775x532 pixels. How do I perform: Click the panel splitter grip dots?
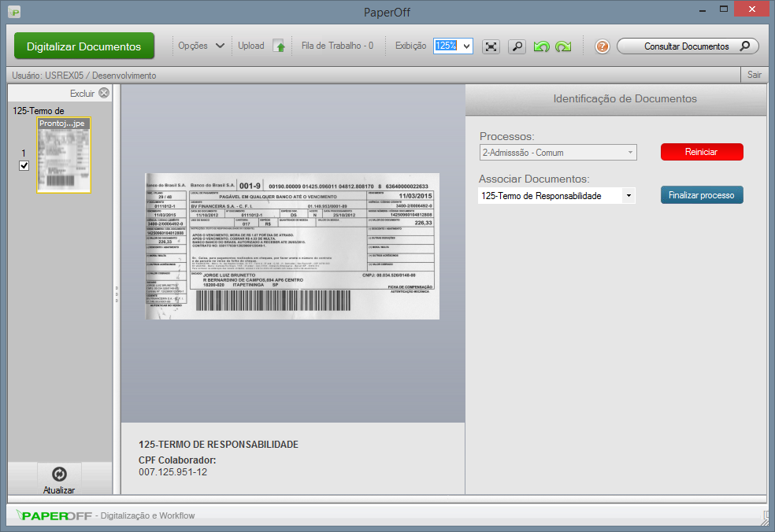pyautogui.click(x=117, y=294)
